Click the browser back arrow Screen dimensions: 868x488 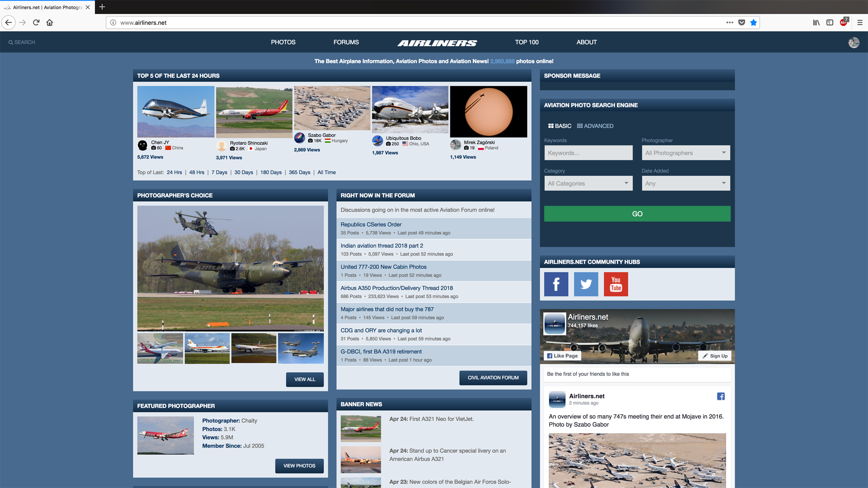[x=9, y=23]
